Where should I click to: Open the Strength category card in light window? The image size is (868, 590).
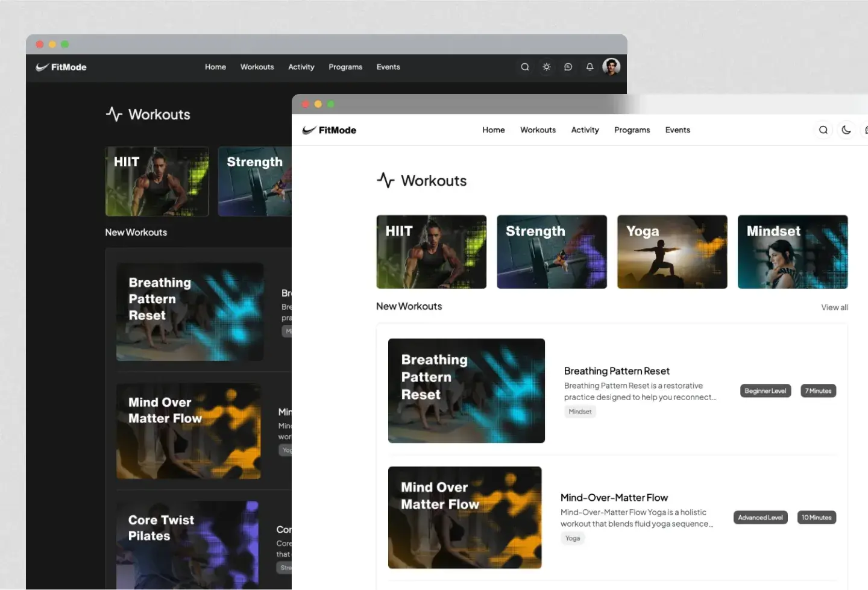coord(552,252)
